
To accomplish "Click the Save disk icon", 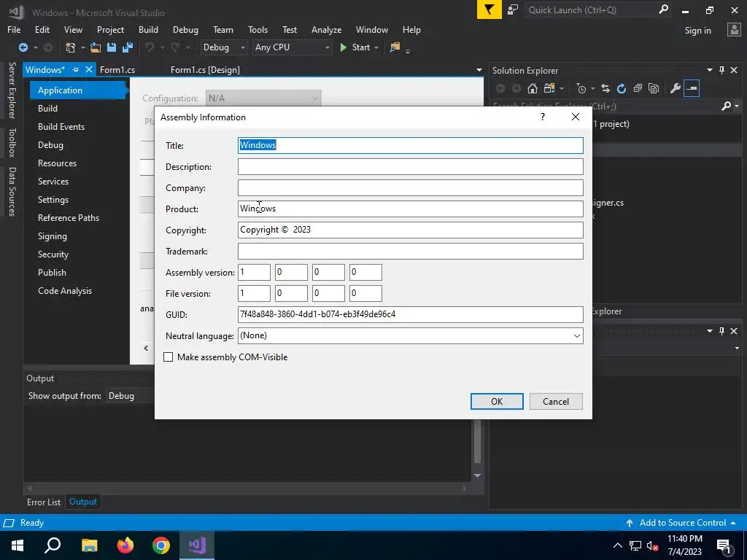I will coord(112,47).
